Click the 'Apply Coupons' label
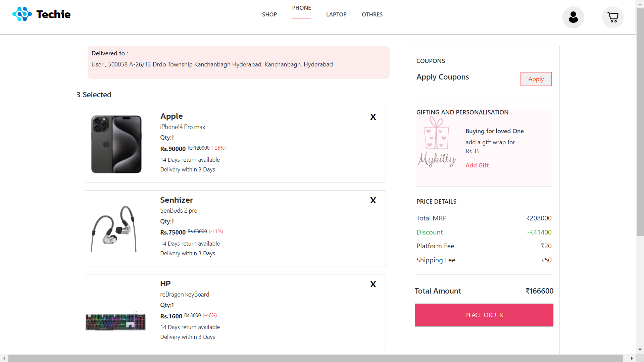The height and width of the screenshot is (362, 644). click(443, 77)
